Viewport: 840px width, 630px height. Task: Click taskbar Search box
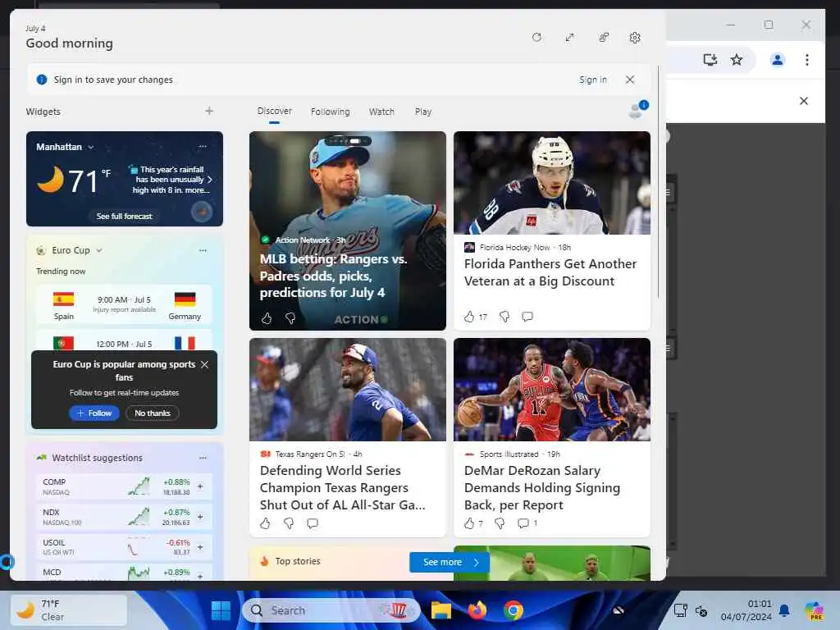(x=331, y=610)
